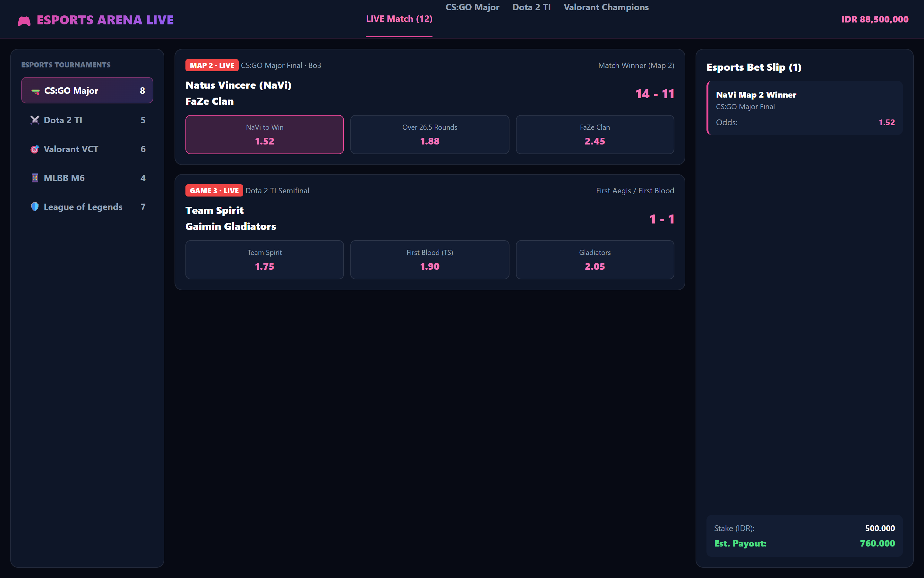Click the GAME 3 · LIVE badge
924x578 pixels.
(214, 191)
